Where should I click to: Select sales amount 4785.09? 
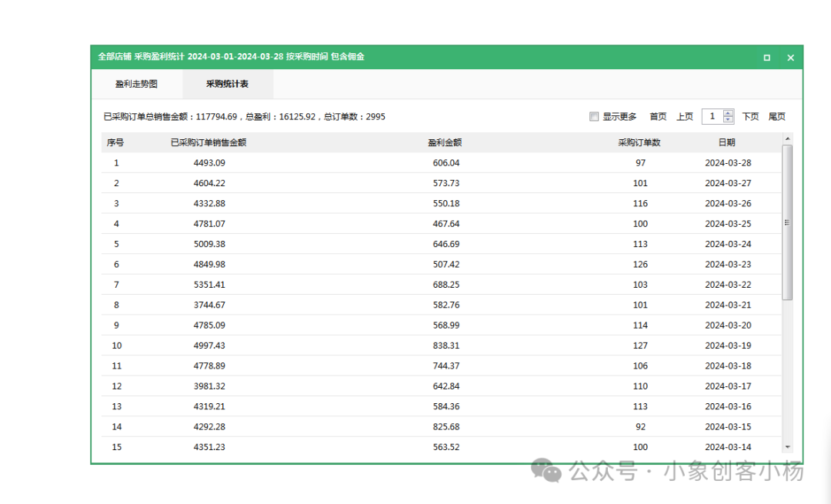click(x=209, y=325)
